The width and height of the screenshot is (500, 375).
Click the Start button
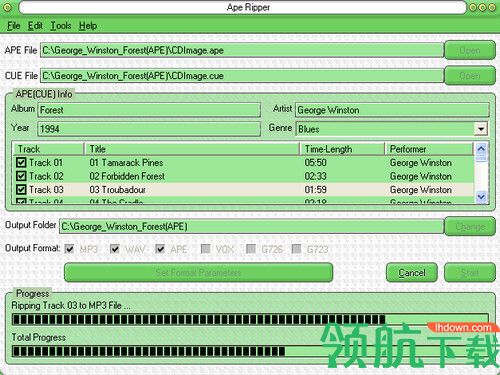coord(470,273)
